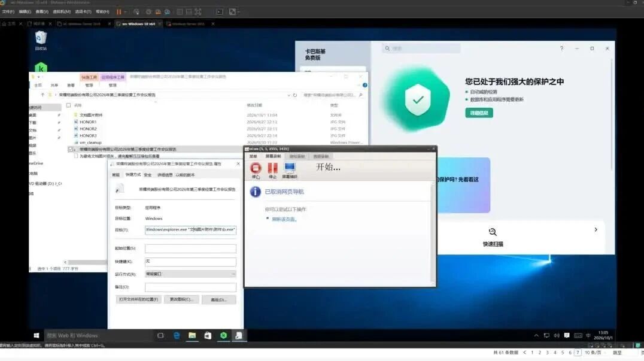Expand Kaspersky quick scan right chevron

tap(596, 230)
